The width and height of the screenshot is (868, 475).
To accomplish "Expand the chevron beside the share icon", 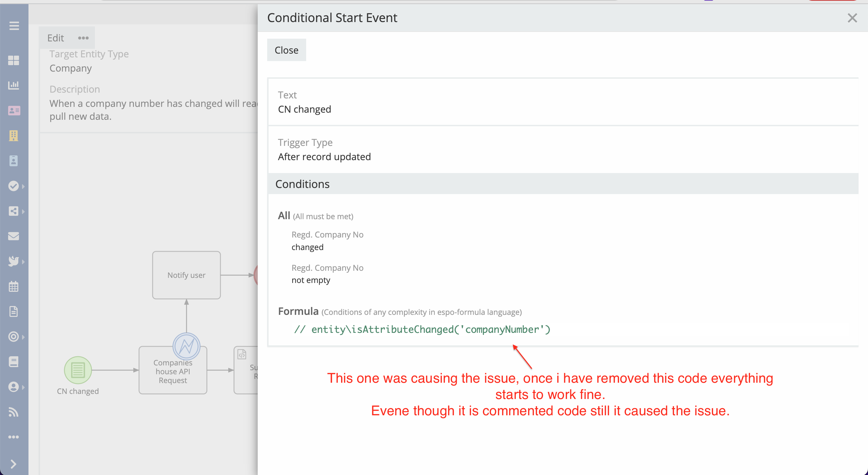I will [x=23, y=211].
